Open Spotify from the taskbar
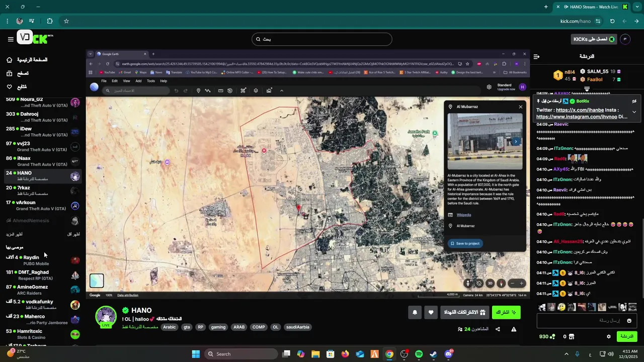 click(x=419, y=354)
